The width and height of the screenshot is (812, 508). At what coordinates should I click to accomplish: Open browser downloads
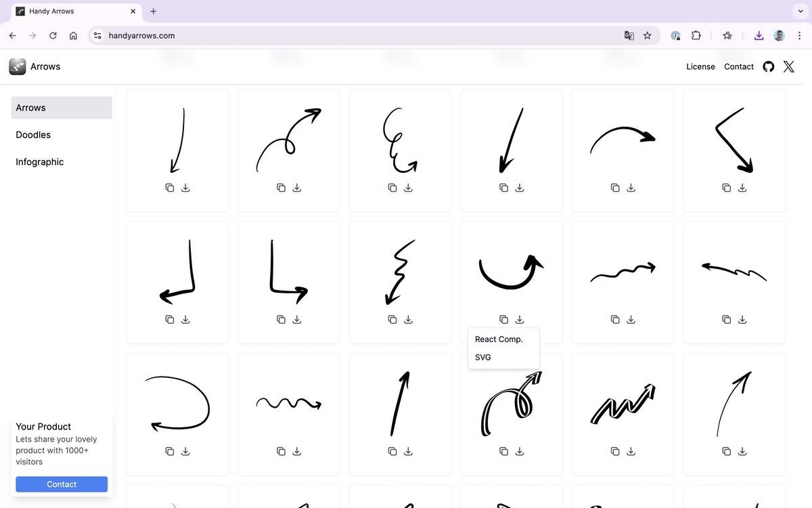pyautogui.click(x=759, y=35)
